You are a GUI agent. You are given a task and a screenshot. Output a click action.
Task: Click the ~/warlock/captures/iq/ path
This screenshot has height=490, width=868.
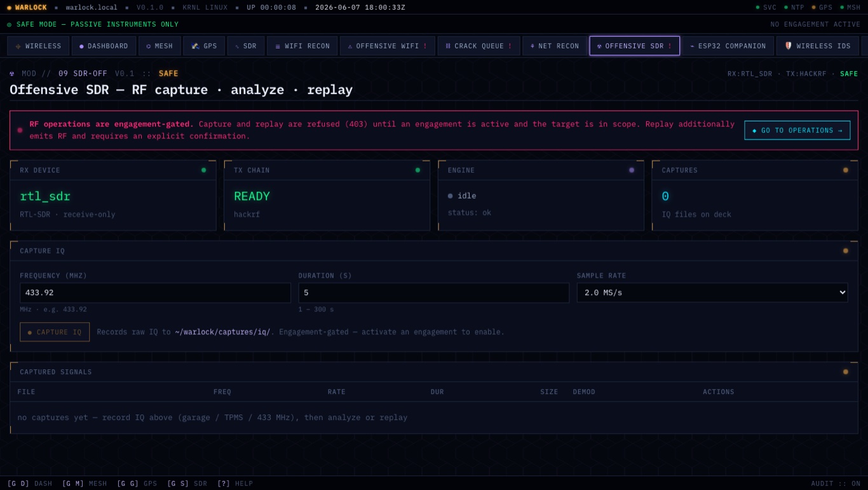point(222,332)
